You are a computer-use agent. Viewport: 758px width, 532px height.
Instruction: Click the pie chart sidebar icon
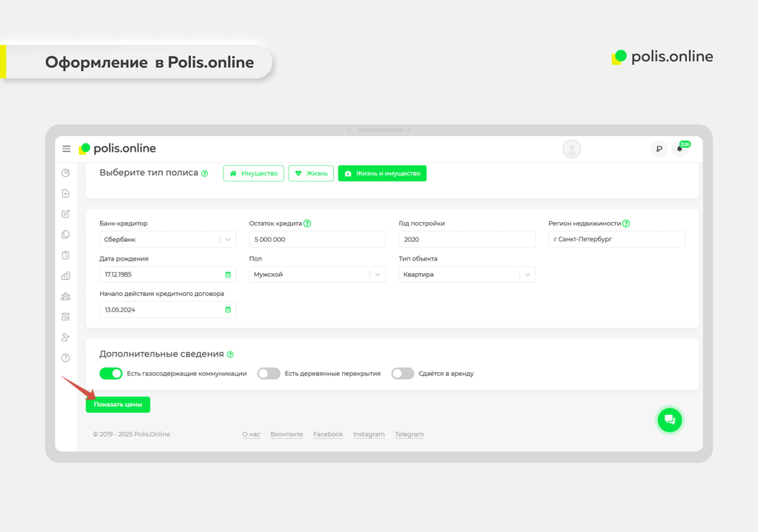[65, 173]
